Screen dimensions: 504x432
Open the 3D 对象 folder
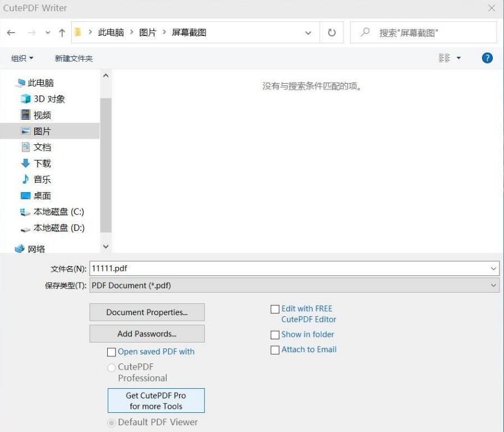43,99
